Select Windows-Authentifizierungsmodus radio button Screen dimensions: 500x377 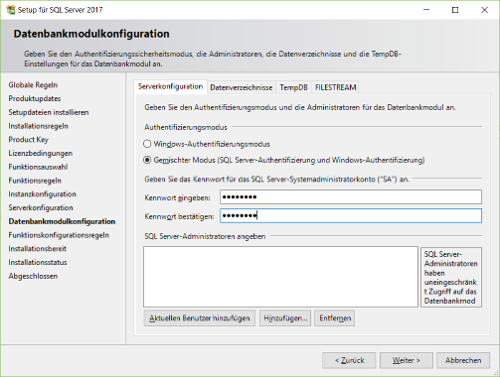(147, 144)
